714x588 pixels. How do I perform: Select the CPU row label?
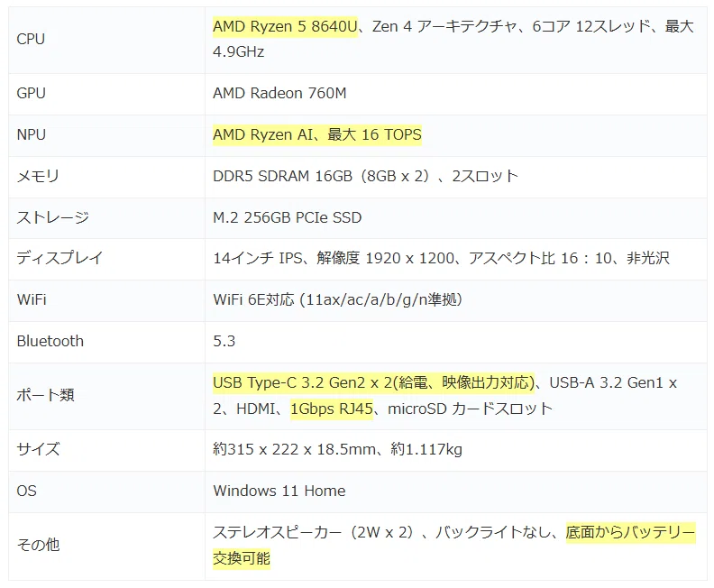point(31,39)
